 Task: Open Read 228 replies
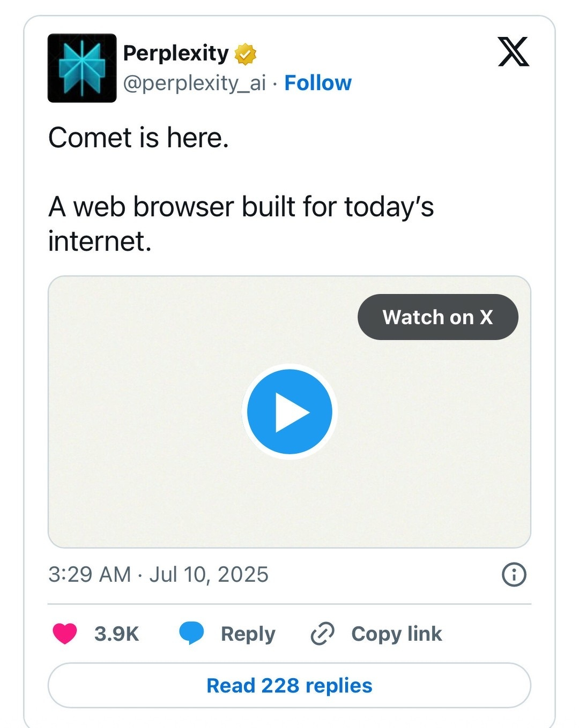pyautogui.click(x=289, y=686)
